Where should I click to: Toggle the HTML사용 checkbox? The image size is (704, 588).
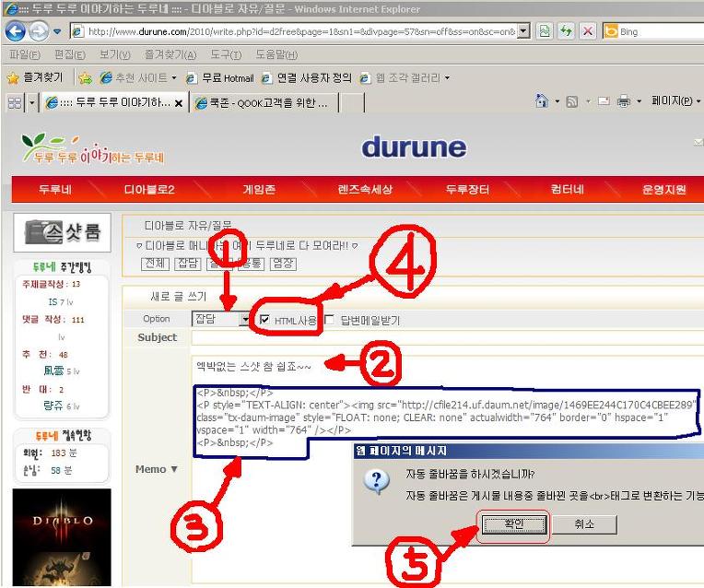(264, 320)
